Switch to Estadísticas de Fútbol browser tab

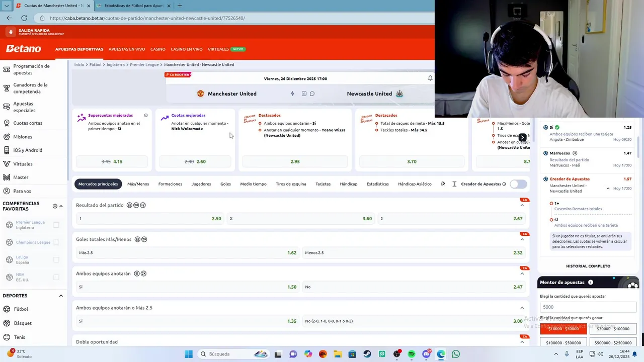coord(133,6)
